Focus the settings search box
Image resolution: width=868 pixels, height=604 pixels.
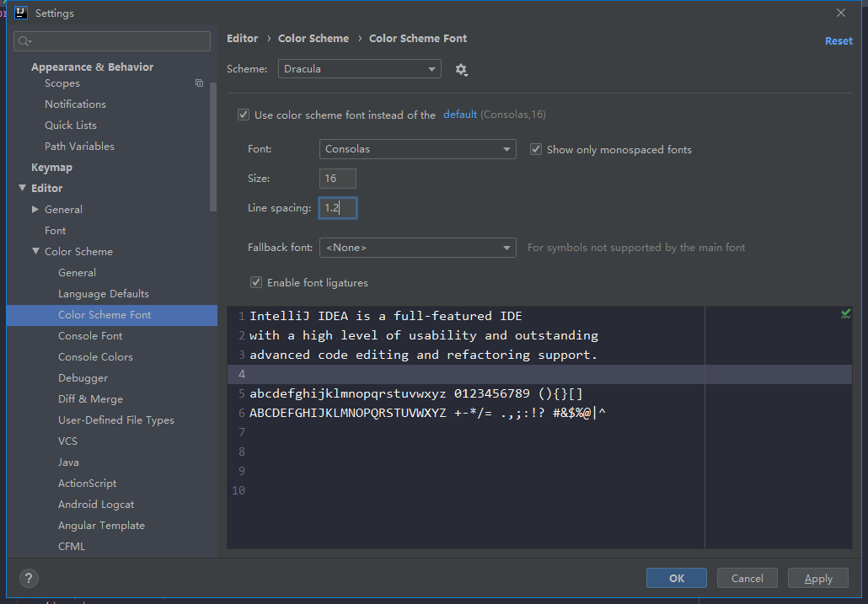click(x=112, y=41)
